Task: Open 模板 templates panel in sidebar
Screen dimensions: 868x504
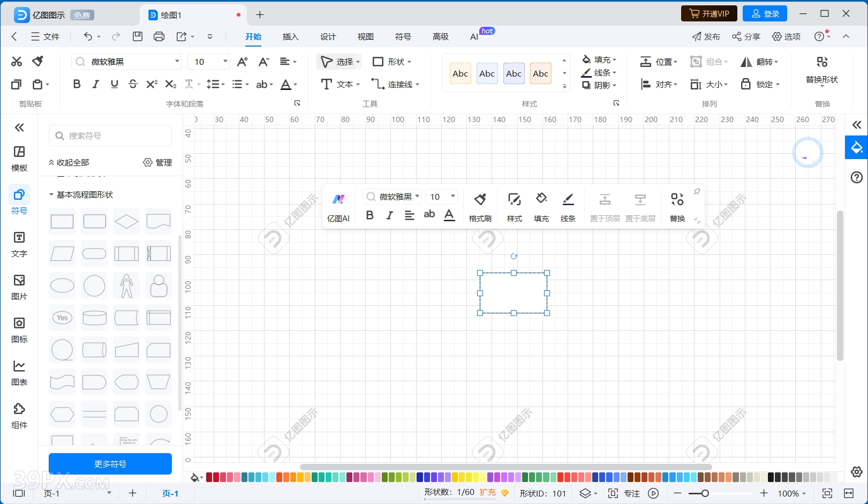Action: pyautogui.click(x=19, y=159)
